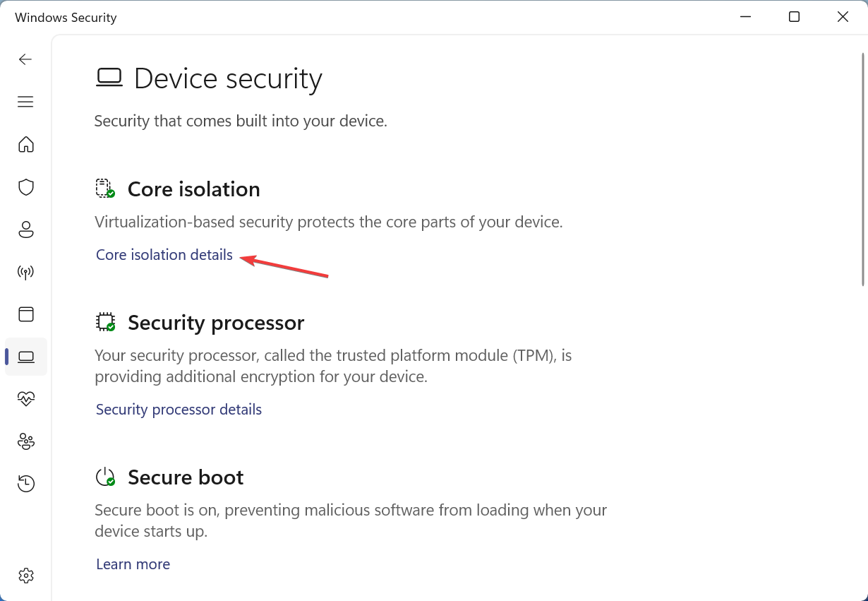Open Firewall & network protection icon

tap(26, 272)
